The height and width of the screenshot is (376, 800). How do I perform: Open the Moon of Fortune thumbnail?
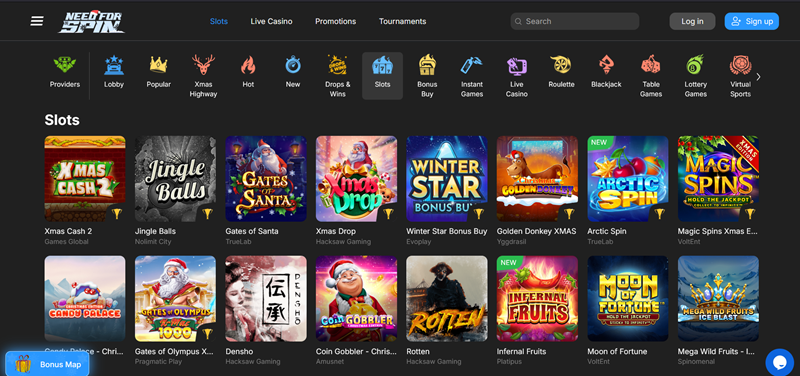click(628, 298)
